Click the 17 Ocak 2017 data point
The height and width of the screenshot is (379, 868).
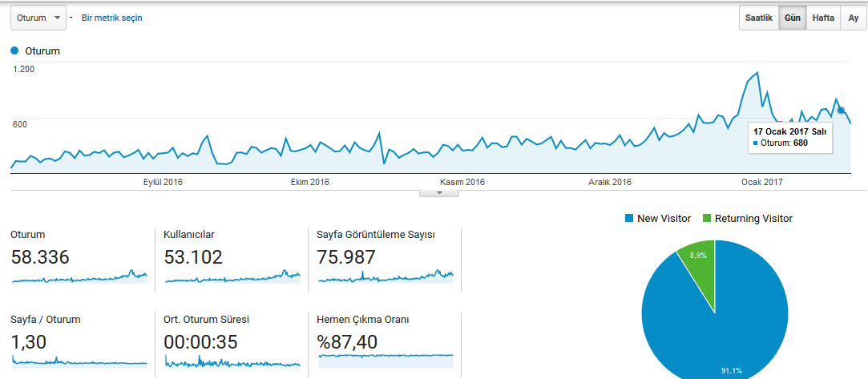[841, 110]
